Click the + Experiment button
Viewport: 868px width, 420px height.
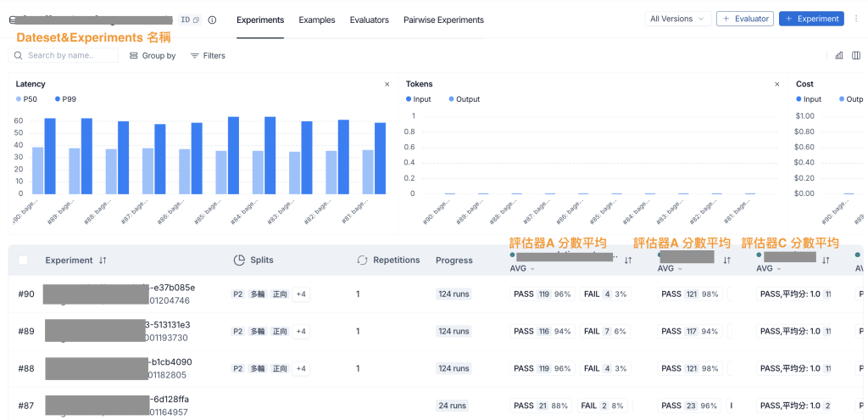pyautogui.click(x=811, y=19)
